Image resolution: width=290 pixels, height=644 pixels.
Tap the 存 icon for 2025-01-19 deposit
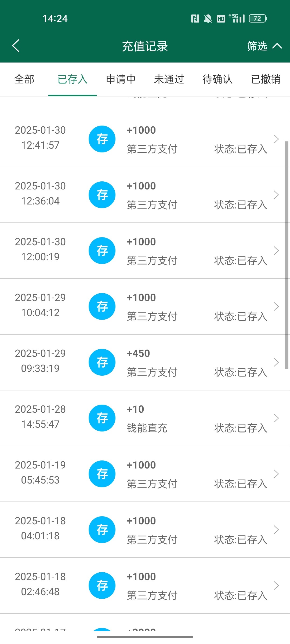102,474
